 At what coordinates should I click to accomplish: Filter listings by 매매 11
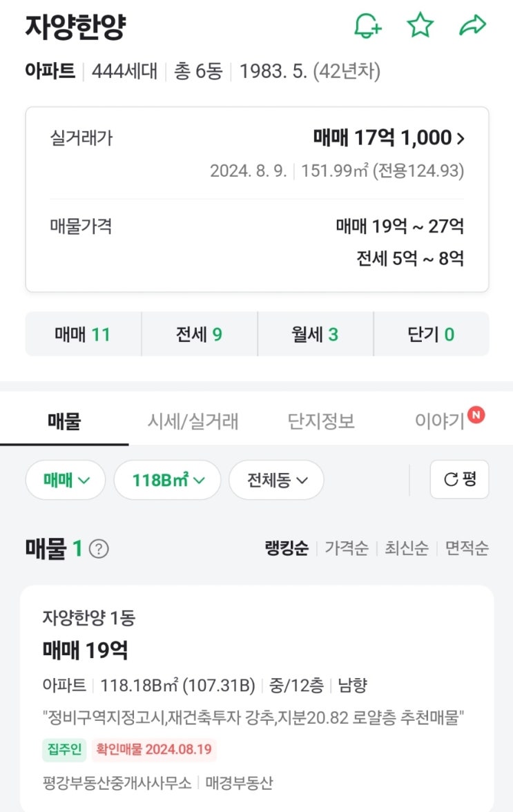tap(83, 334)
